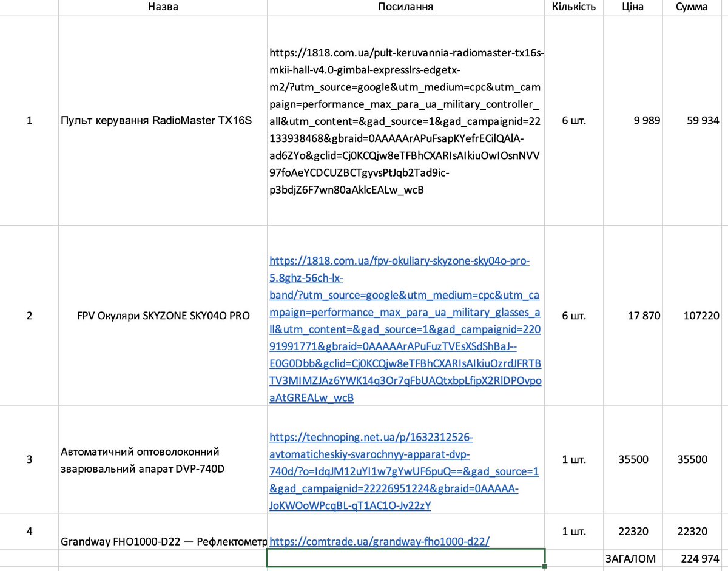Select sum cell '107220'
The height and width of the screenshot is (571, 728).
(692, 316)
